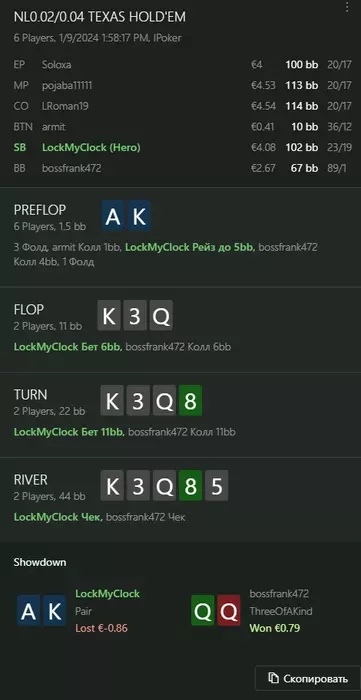Click the green Queen showdown card
Viewport: 361px width, 700px height.
(x=203, y=611)
